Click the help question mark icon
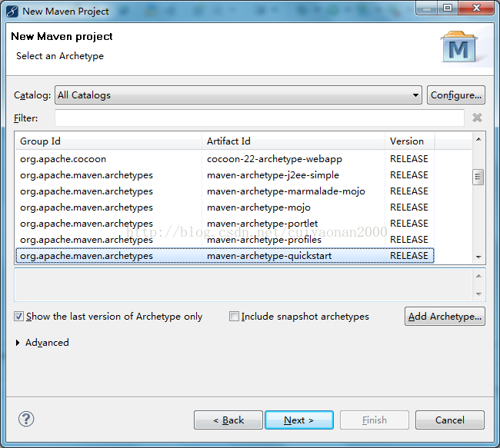 (x=27, y=419)
